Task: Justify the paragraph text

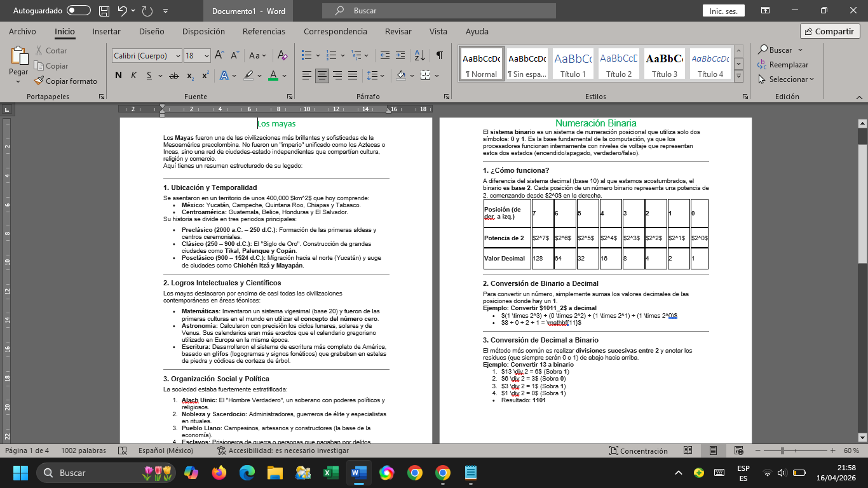Action: point(353,76)
